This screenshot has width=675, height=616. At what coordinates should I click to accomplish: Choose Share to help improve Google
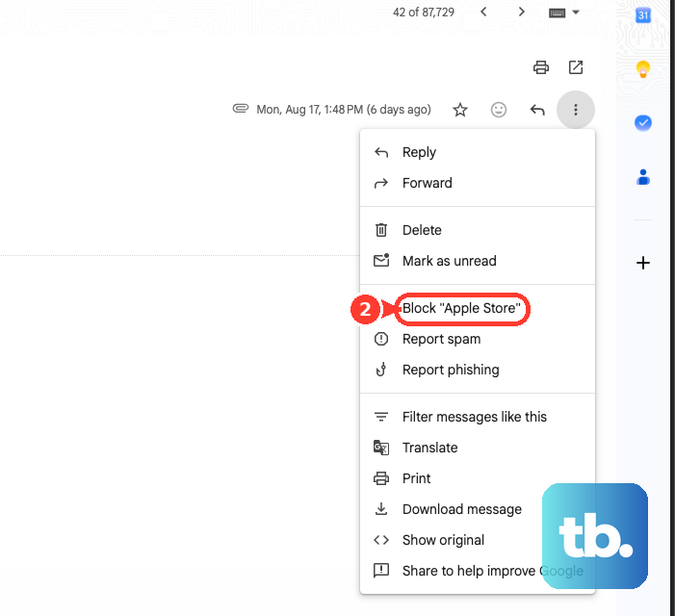(478, 571)
